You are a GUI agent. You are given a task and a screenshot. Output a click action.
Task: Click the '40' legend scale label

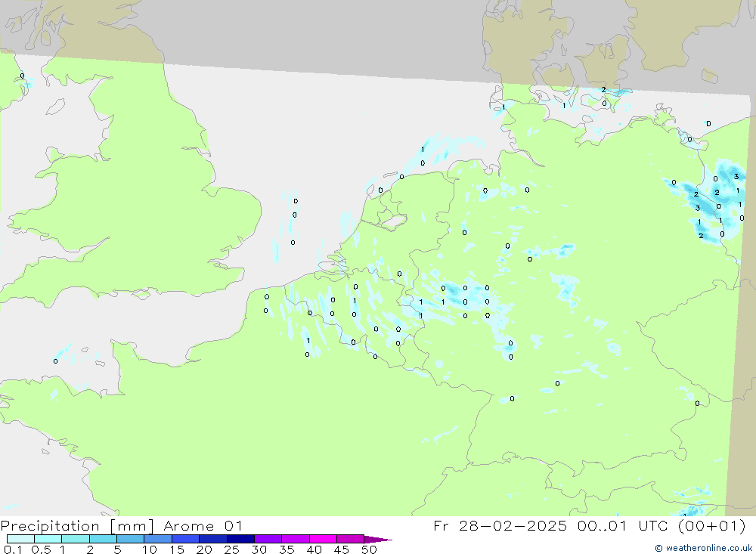pos(314,549)
